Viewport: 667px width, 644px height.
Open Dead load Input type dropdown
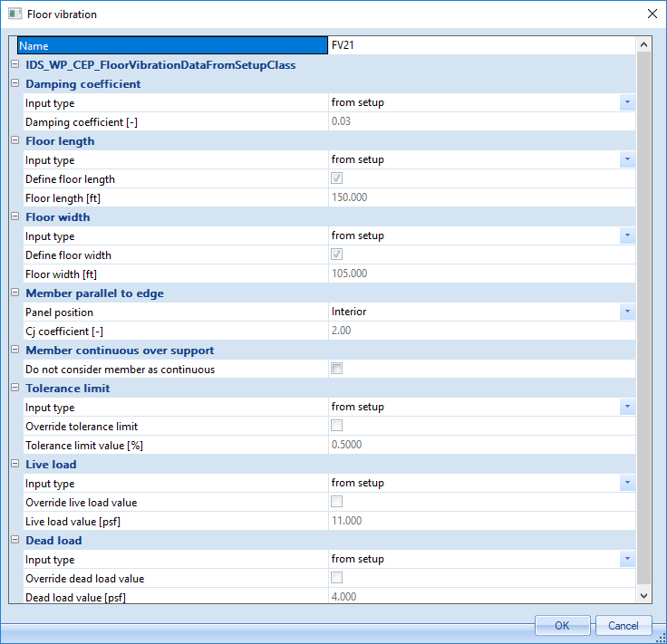point(627,560)
